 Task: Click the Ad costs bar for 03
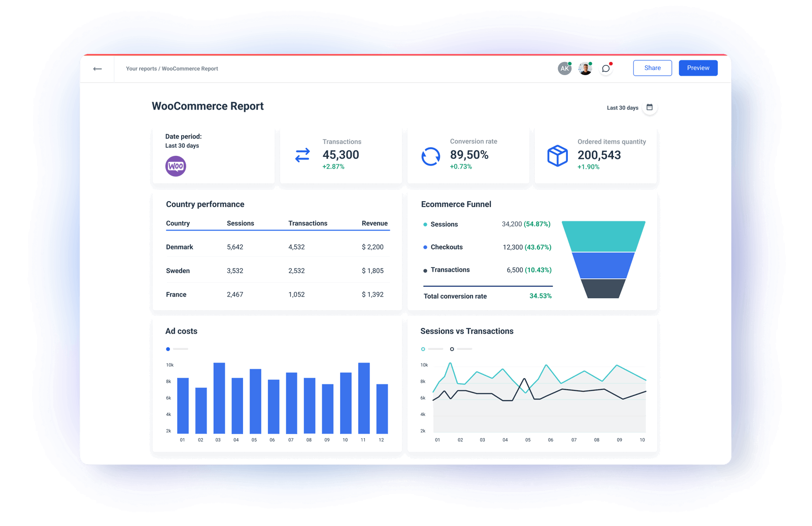tap(219, 398)
